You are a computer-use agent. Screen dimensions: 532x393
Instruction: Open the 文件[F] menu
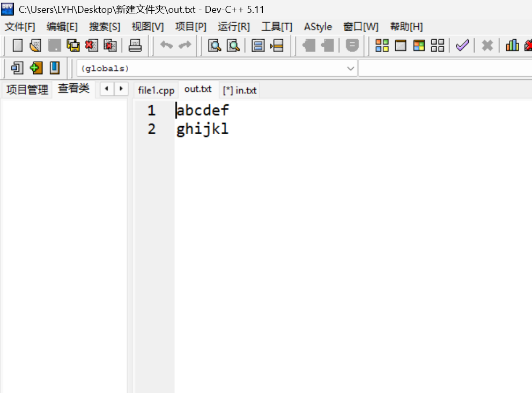click(x=20, y=26)
